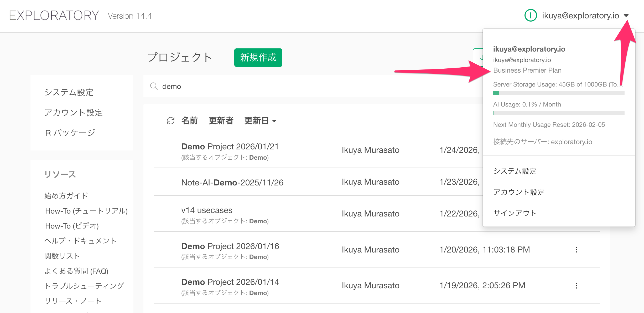Click the search magnifier icon
This screenshot has height=313, width=644.
point(154,86)
